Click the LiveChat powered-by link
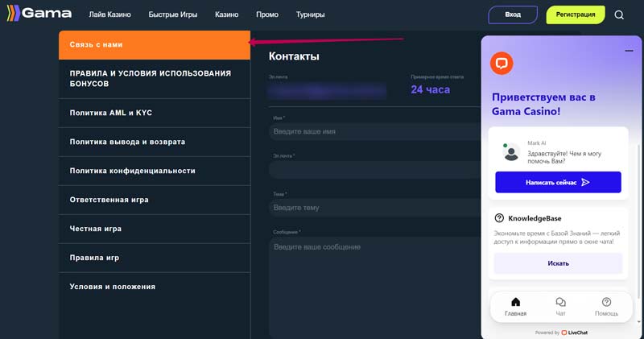Image resolution: width=644 pixels, height=339 pixels. click(561, 333)
